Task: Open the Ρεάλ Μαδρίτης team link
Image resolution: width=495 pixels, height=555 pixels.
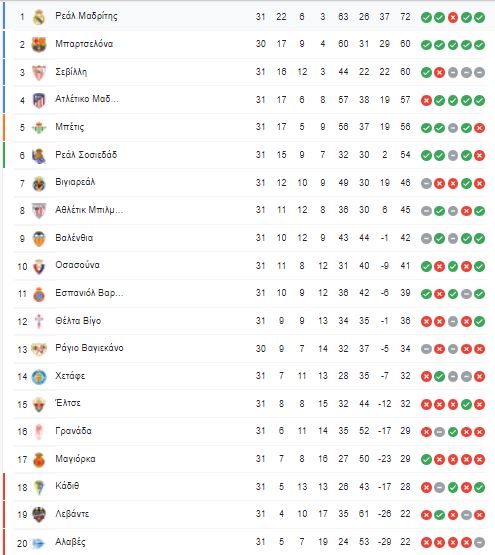Action: (86, 16)
